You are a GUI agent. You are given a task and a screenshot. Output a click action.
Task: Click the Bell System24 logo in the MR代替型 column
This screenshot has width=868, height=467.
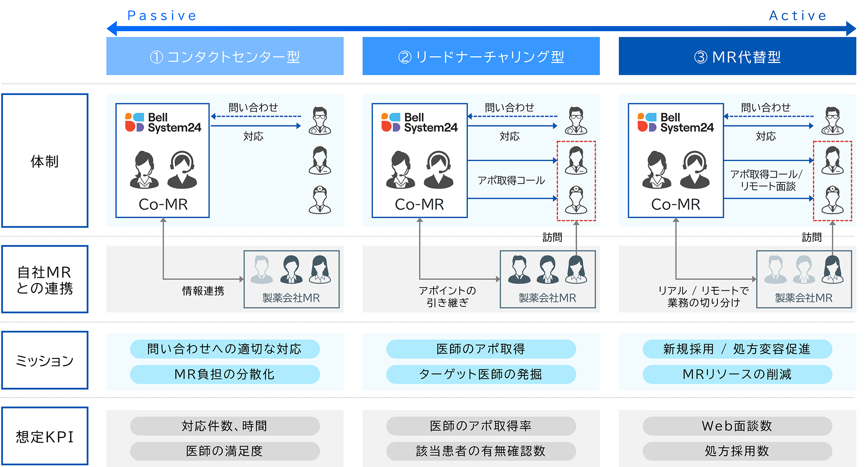click(x=675, y=122)
